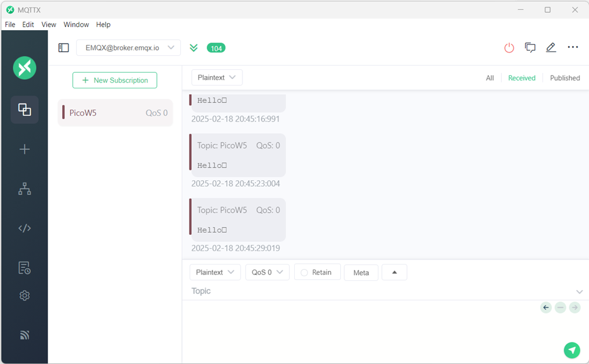Click the timestamp 2025-02-18 20:45:16:991
Image resolution: width=589 pixels, height=364 pixels.
click(x=235, y=119)
